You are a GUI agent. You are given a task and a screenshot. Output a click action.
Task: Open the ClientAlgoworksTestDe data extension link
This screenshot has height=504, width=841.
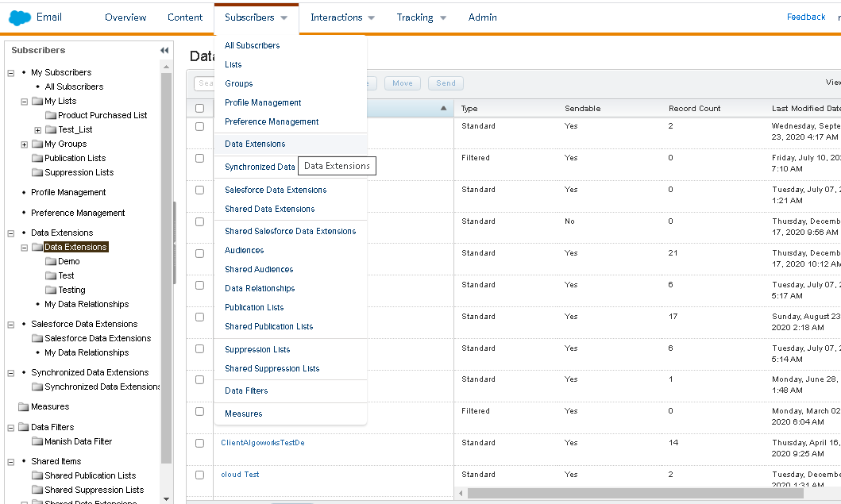point(262,443)
